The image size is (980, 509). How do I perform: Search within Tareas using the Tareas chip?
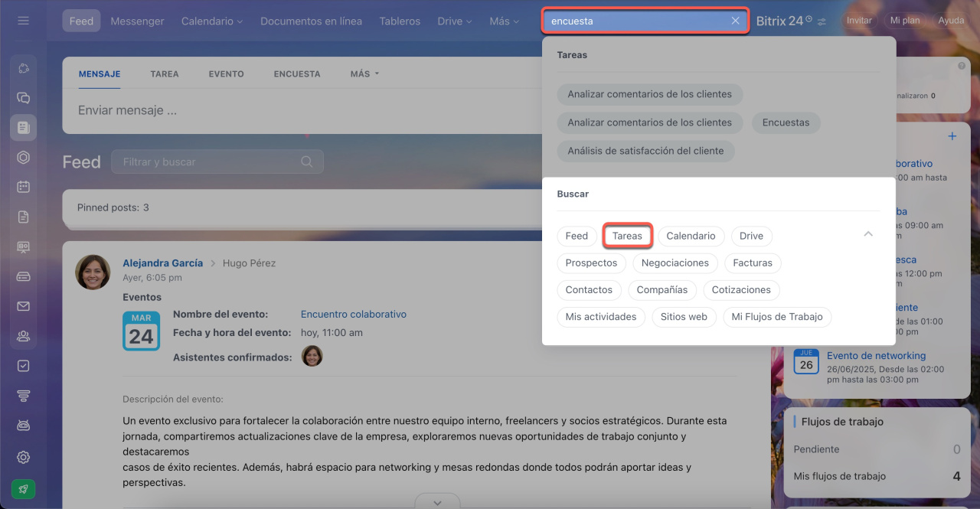pos(627,236)
